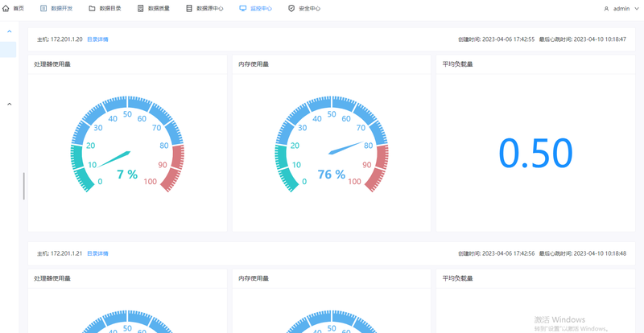Click the CPU gauge needle of first host
644x333 pixels.
tap(114, 160)
